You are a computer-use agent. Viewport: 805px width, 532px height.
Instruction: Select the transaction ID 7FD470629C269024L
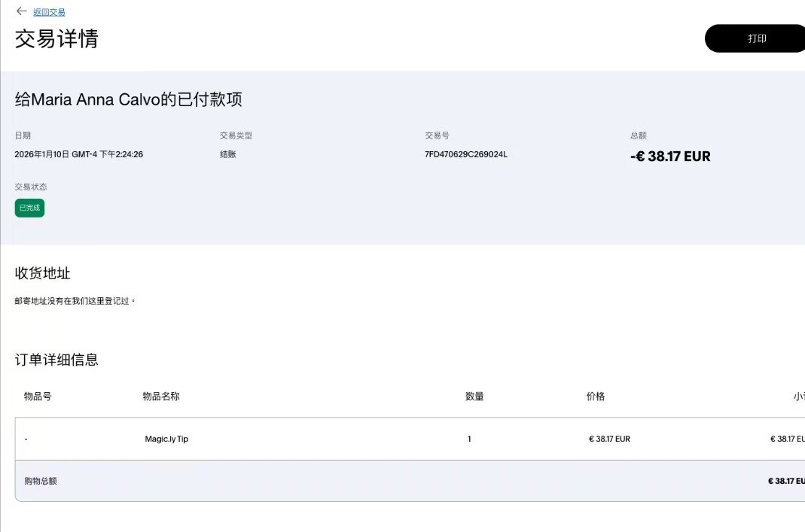click(x=466, y=154)
